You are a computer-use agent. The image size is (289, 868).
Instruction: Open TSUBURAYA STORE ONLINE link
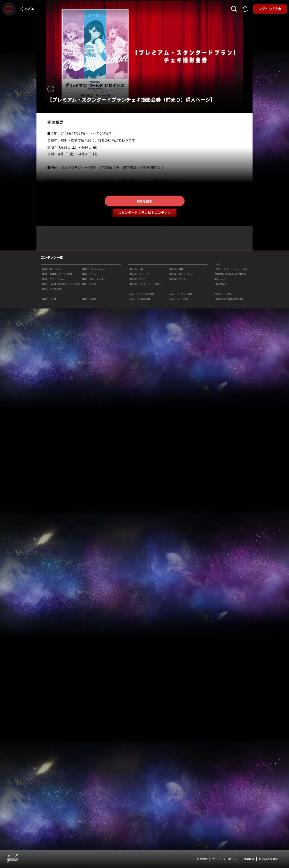pos(229,299)
